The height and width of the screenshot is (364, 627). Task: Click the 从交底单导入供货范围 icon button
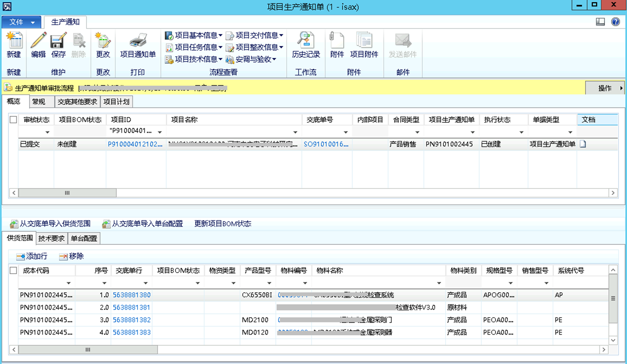(14, 224)
